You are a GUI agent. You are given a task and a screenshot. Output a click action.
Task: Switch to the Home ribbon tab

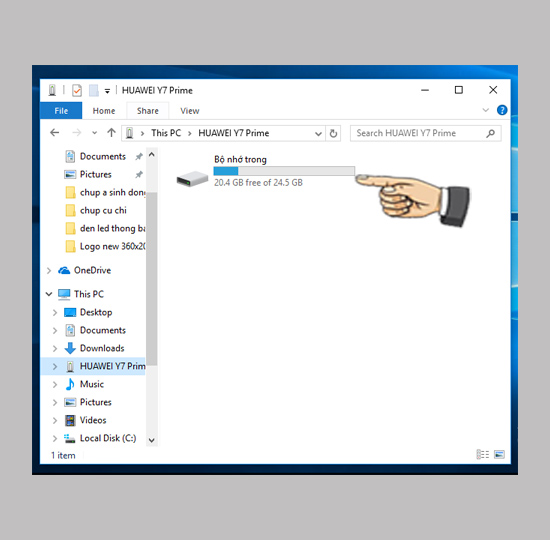[x=104, y=111]
